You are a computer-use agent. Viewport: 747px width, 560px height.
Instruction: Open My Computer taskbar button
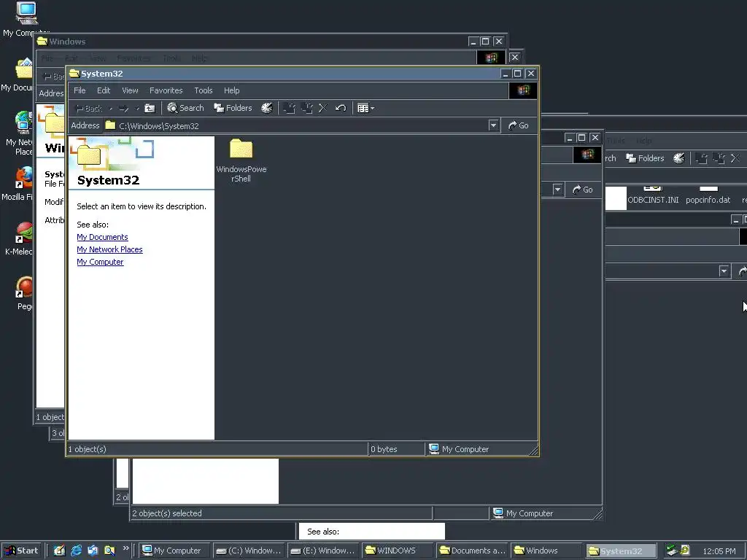(175, 551)
